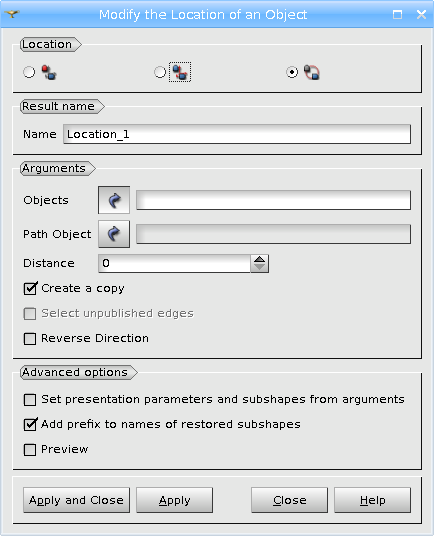Increase Distance with the up spinner arrow

[x=260, y=259]
